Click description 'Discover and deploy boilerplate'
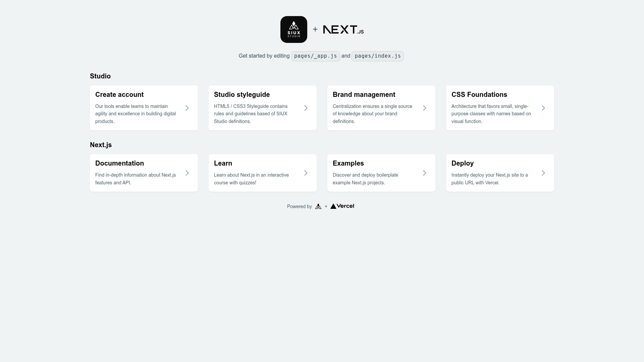The image size is (644, 362). (365, 175)
